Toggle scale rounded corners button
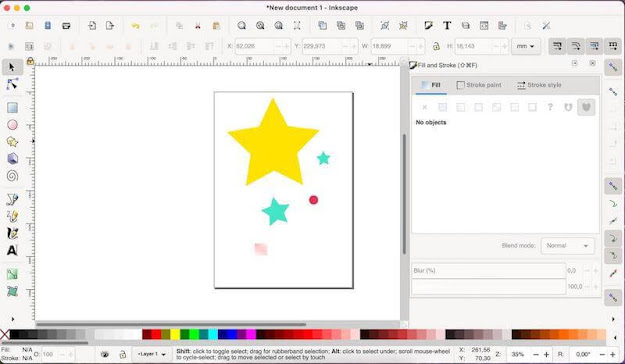 click(x=576, y=46)
